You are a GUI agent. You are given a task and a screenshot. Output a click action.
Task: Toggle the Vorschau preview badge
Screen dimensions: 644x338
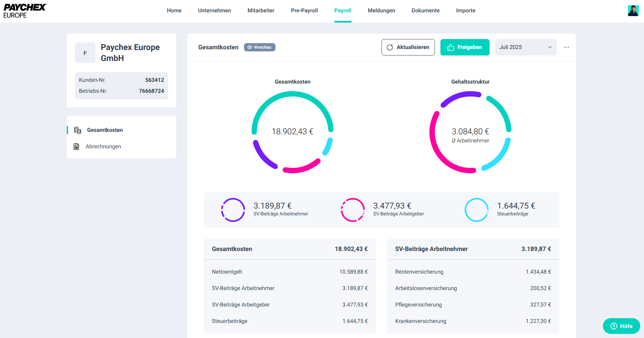click(259, 47)
